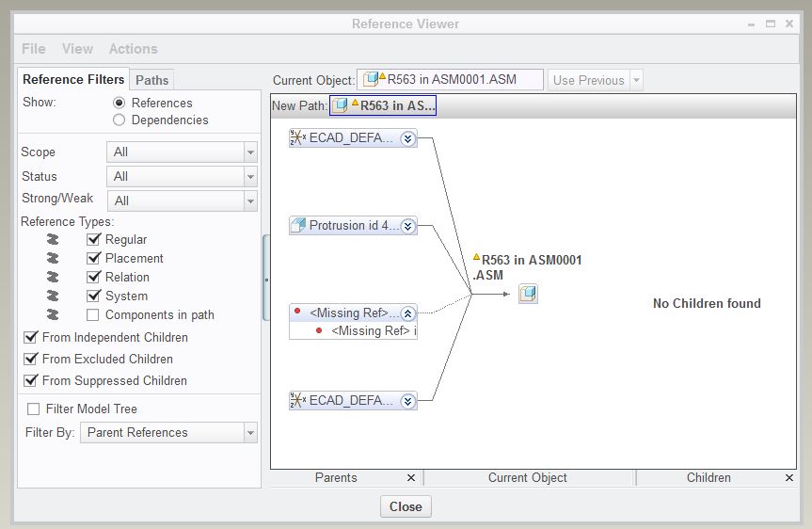
Task: Toggle From Independent Children checkbox
Action: coord(30,337)
